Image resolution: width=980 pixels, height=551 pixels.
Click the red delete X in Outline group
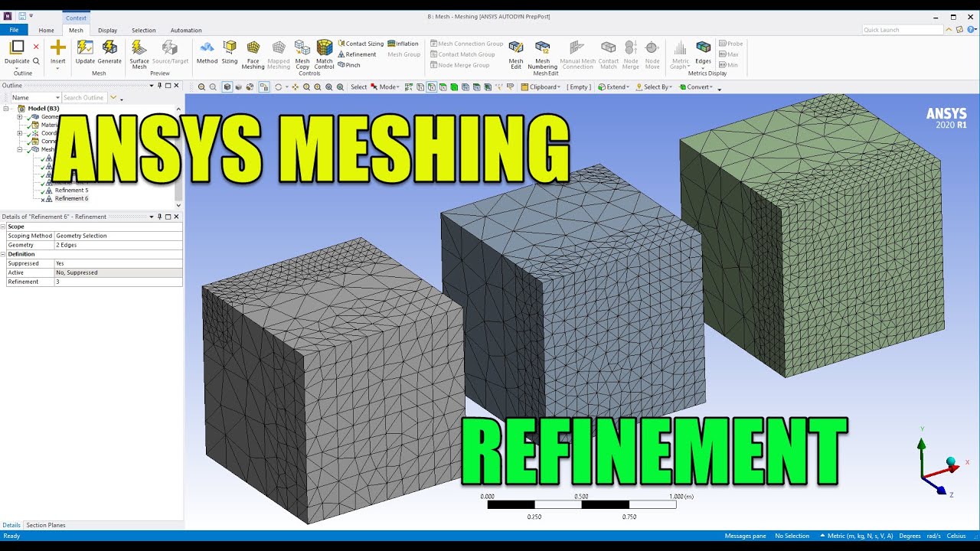coord(36,47)
